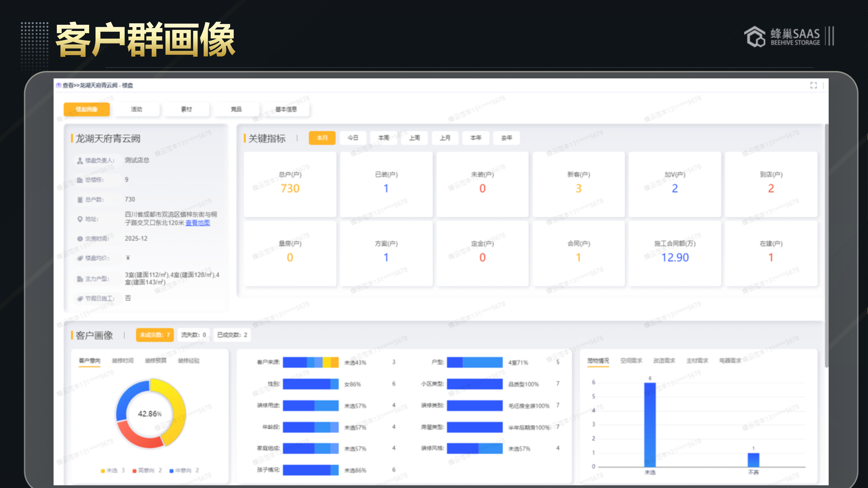Select the 宠物情况 sub-tab
Viewport: 868px width, 488px height.
point(599,360)
